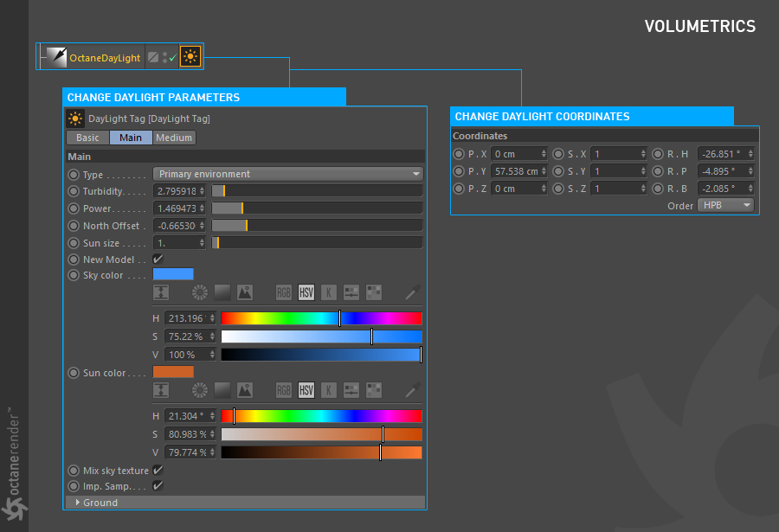Enable Kelvin temperature mode for Sun color
The height and width of the screenshot is (532, 779).
(328, 390)
